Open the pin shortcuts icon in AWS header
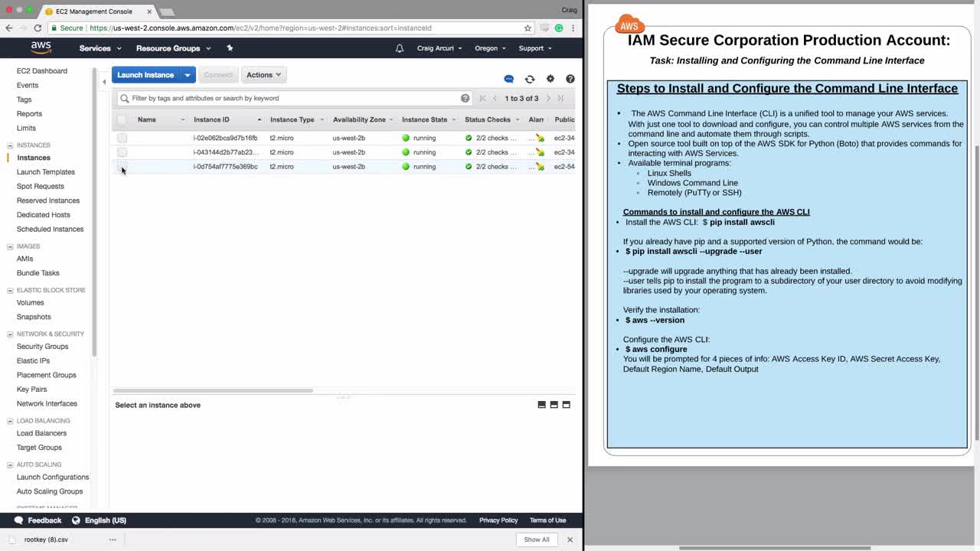This screenshot has height=551, width=980. [230, 48]
